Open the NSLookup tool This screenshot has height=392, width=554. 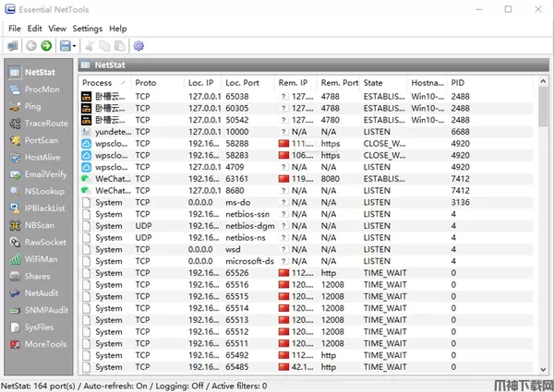[x=39, y=191]
